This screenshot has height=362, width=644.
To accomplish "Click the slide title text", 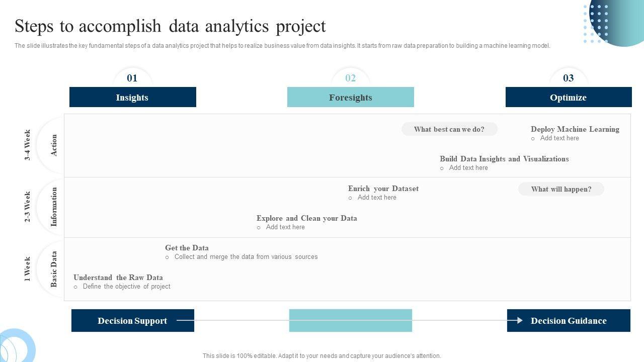I will tap(170, 26).
